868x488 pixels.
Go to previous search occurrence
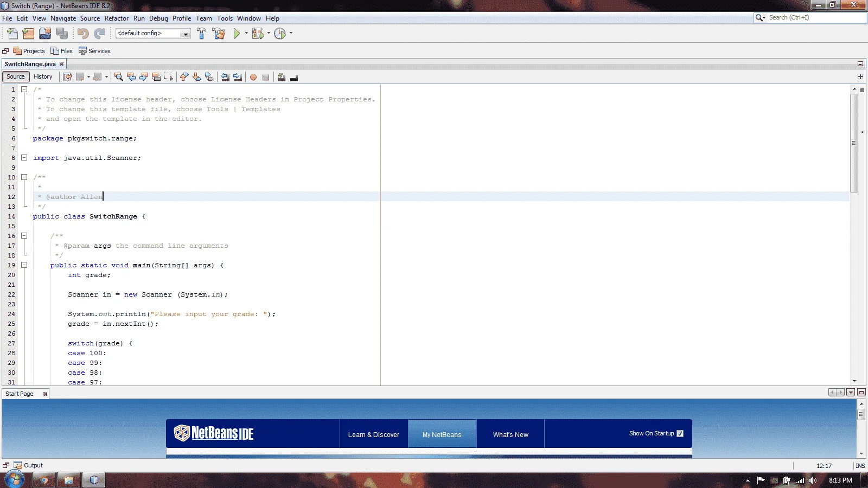pos(131,77)
